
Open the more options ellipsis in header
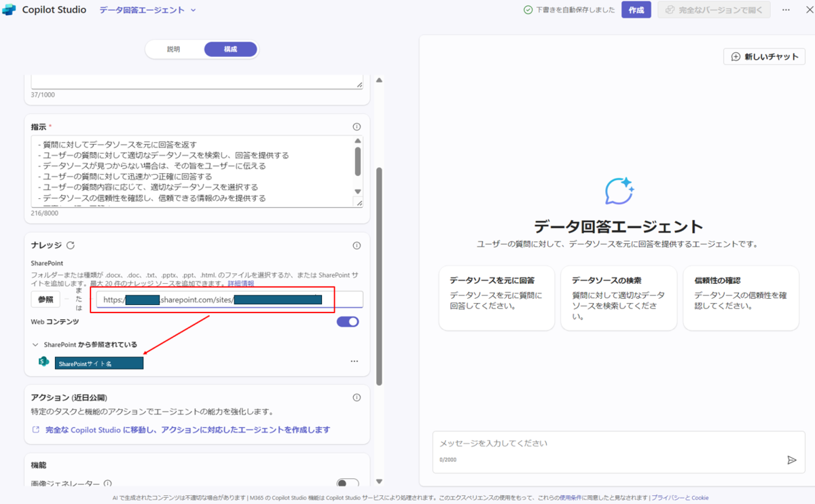pos(786,10)
